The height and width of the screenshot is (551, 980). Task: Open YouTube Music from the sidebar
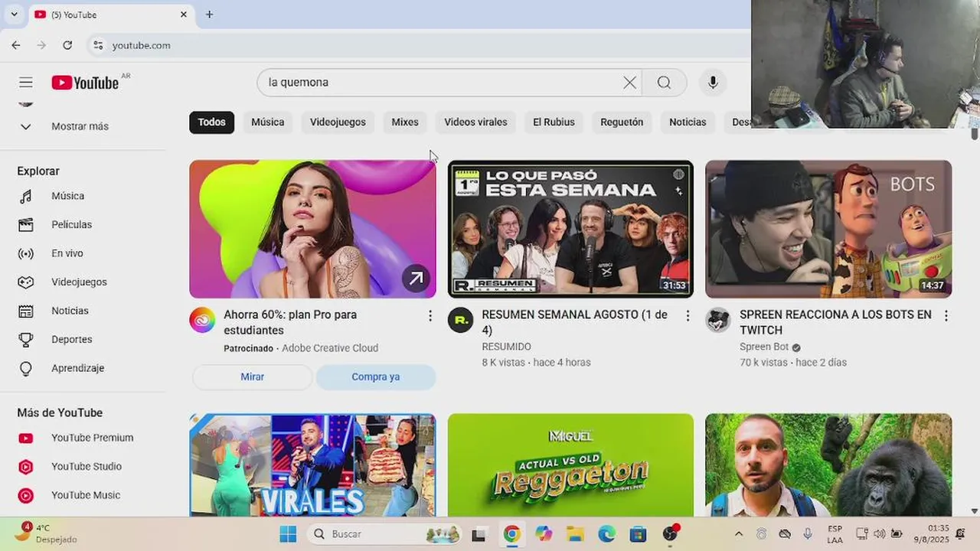click(x=85, y=495)
